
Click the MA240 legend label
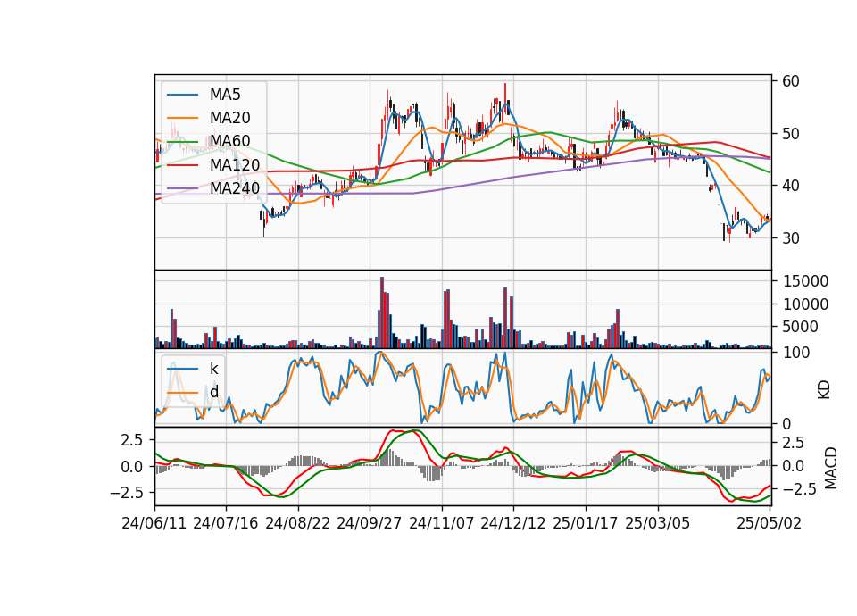coord(235,188)
